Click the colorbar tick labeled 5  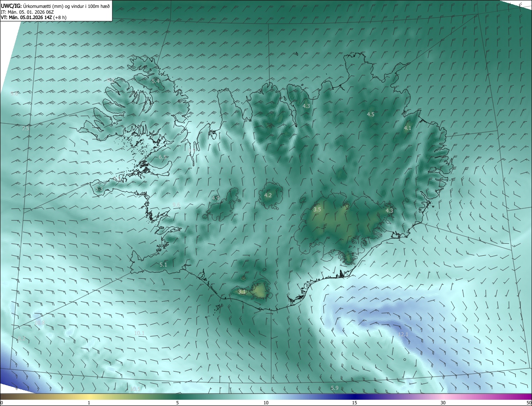point(177,403)
